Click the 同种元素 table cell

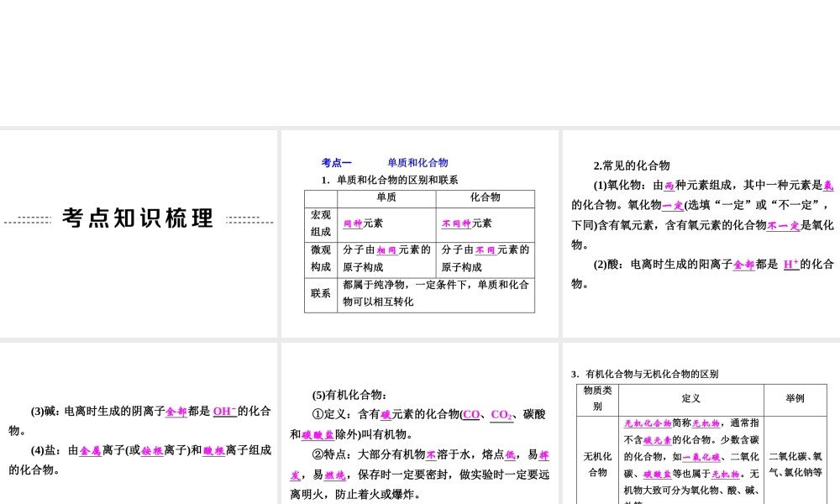386,224
